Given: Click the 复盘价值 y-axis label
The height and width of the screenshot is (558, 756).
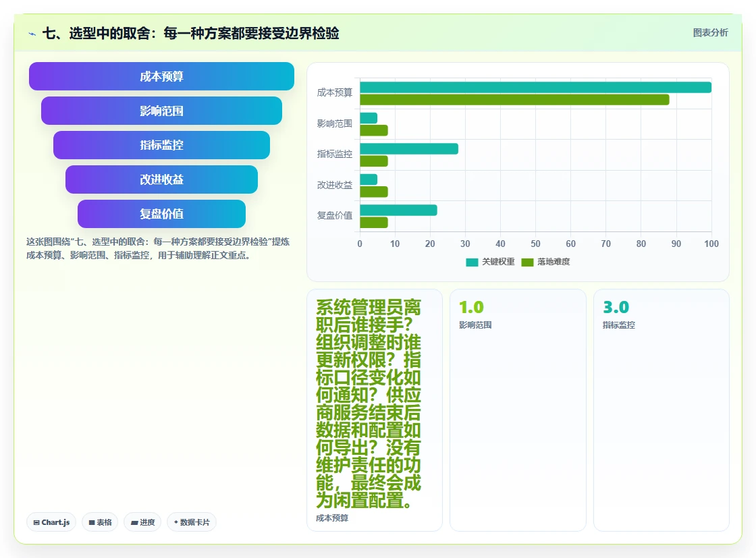Looking at the screenshot, I should point(335,215).
